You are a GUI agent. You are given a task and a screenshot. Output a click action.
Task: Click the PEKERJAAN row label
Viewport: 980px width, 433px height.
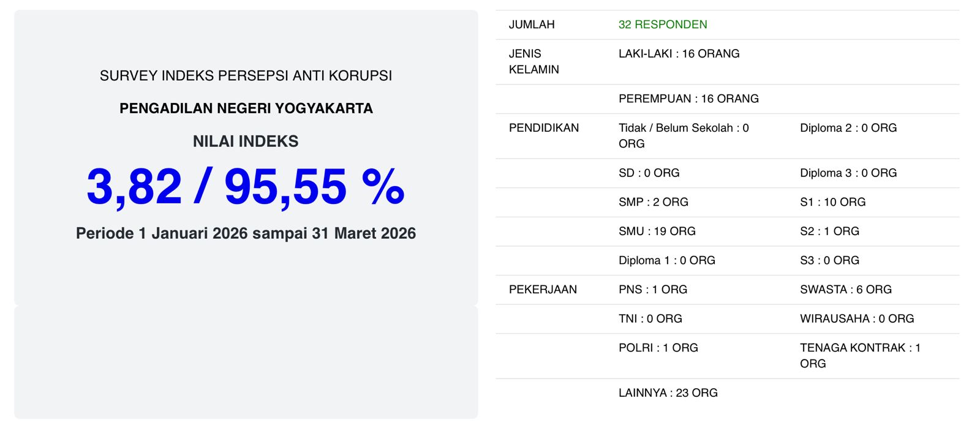(x=543, y=290)
